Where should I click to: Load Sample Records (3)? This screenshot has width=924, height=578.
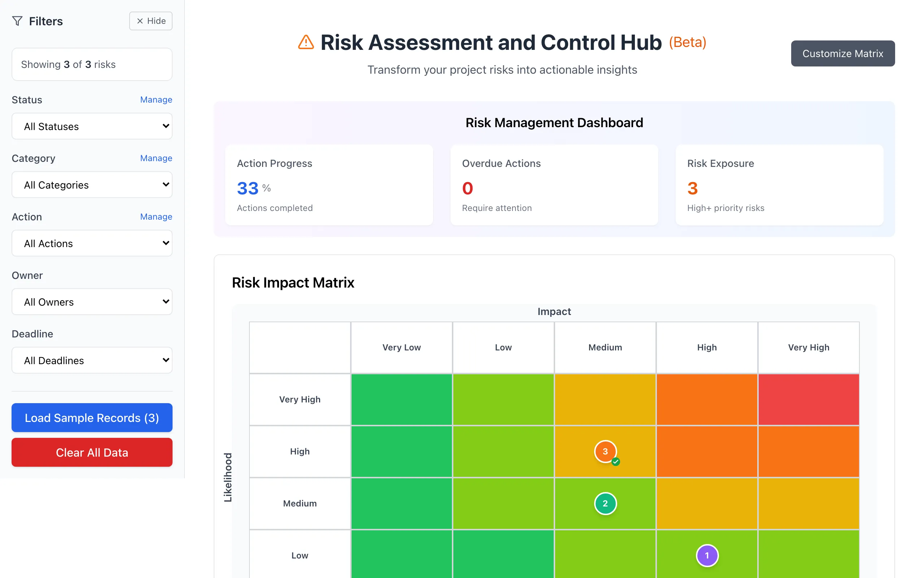(x=92, y=418)
